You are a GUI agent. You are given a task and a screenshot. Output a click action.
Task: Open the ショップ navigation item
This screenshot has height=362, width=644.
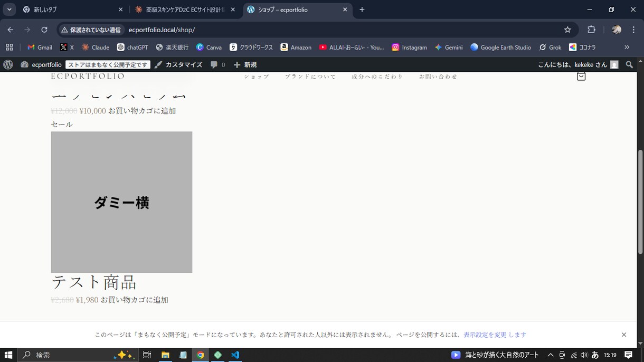pyautogui.click(x=257, y=77)
